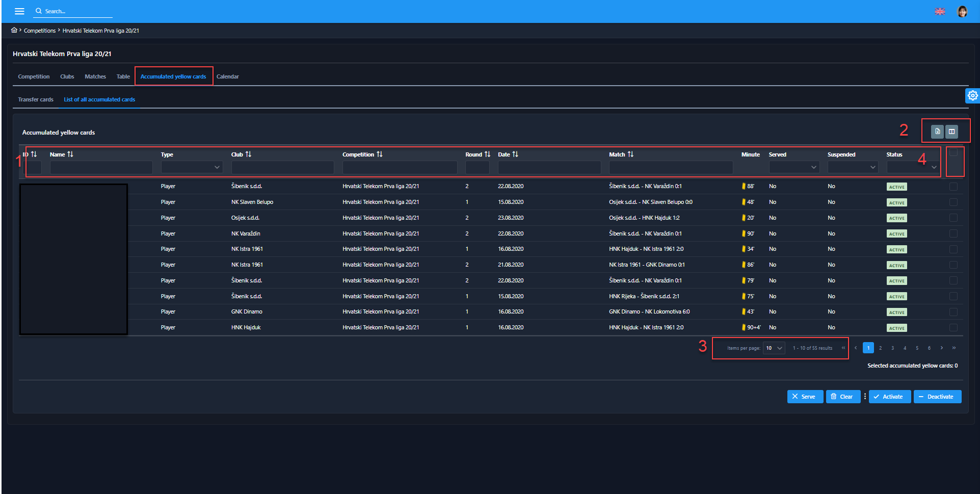Open the column chooser icon
980x494 pixels.
click(951, 132)
